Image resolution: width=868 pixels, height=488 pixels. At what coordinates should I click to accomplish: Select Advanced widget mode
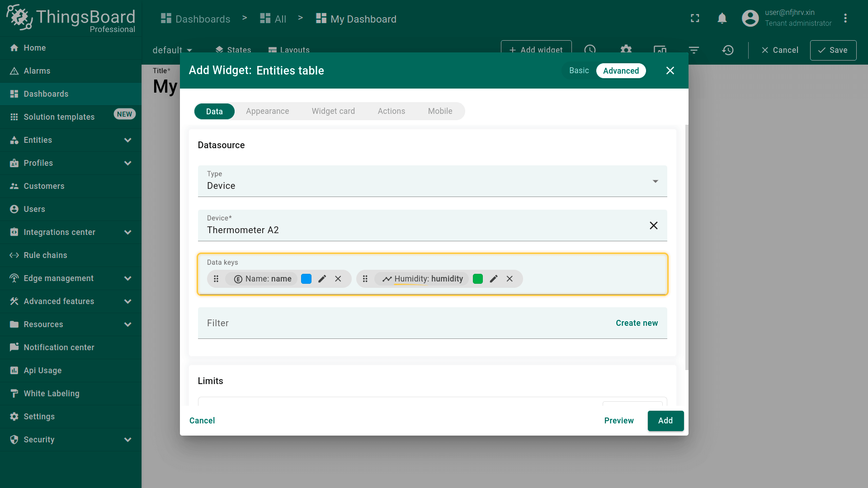621,70
